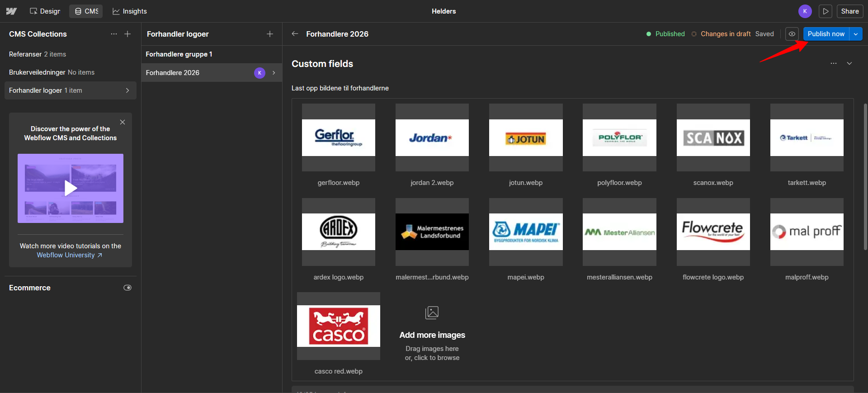Open the Insights tab
868x393 pixels.
point(130,11)
